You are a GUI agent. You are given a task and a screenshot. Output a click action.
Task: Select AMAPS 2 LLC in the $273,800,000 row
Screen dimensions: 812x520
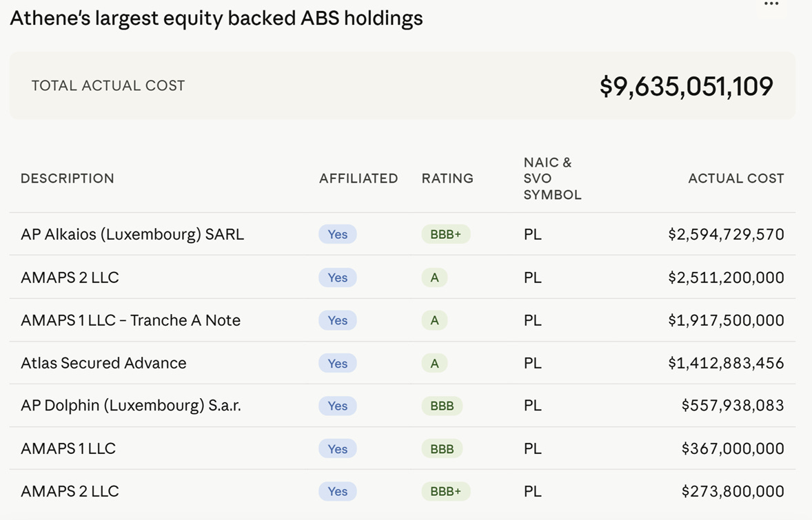70,491
